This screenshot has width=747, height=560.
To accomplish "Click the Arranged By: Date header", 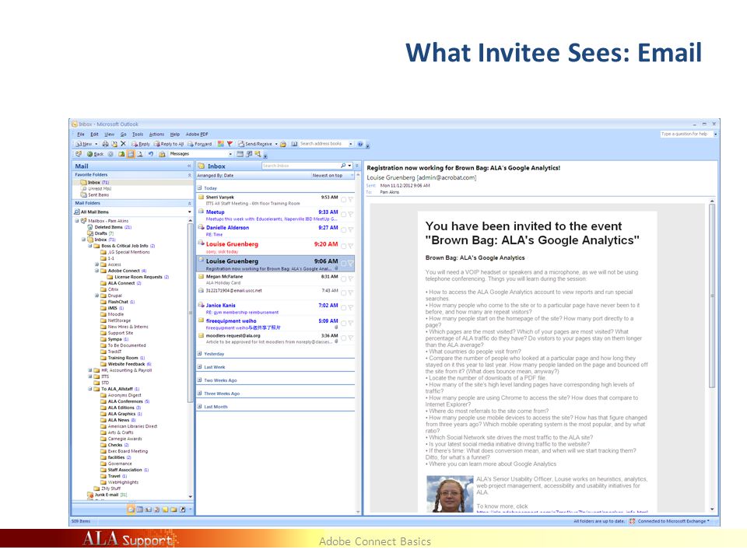I will coord(216,176).
